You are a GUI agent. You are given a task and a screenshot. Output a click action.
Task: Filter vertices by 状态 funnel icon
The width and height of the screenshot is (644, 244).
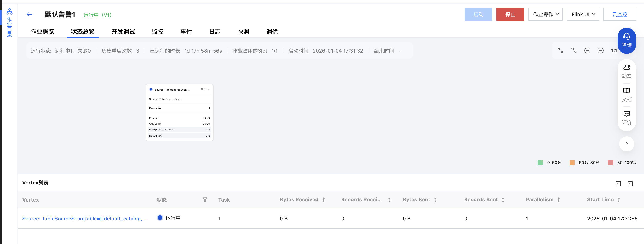[x=205, y=200]
